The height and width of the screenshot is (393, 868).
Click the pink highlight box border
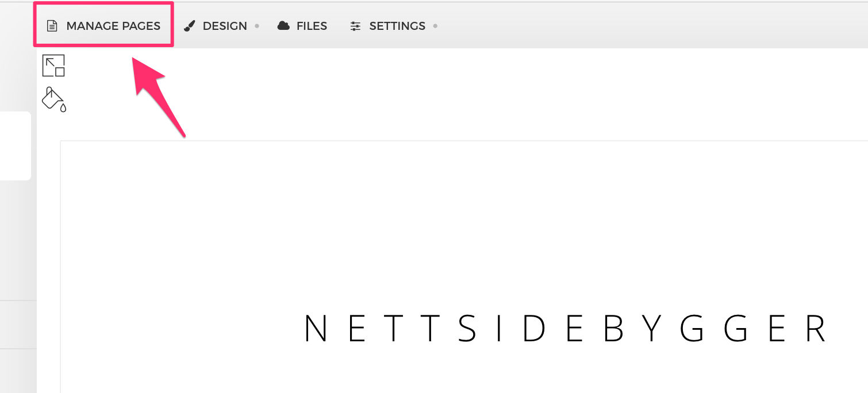[x=103, y=3]
